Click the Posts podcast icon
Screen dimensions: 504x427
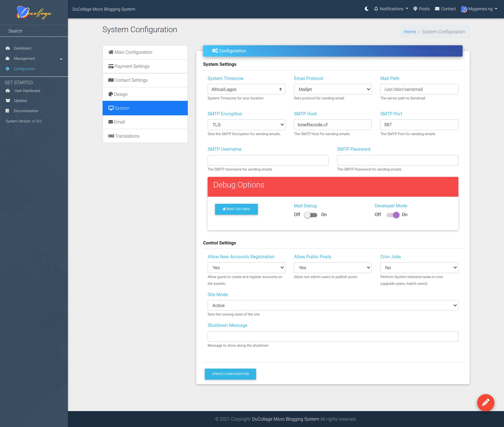tap(415, 9)
